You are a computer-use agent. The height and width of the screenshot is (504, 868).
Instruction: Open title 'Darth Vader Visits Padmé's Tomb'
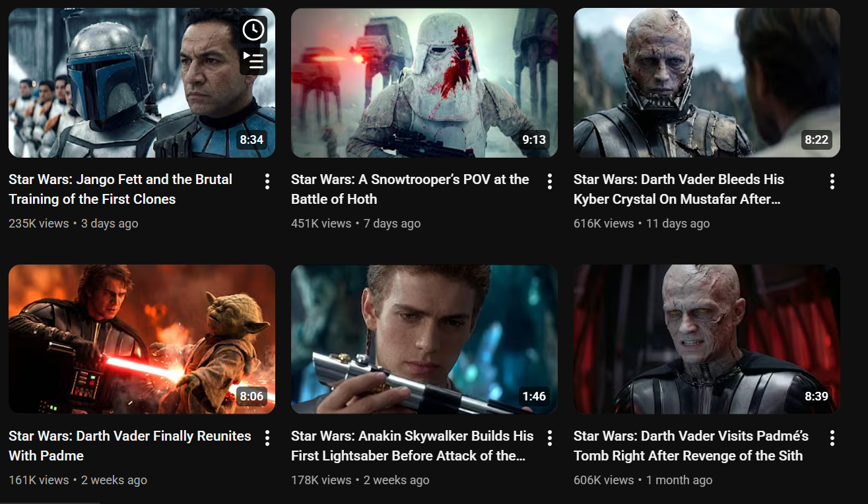(691, 446)
